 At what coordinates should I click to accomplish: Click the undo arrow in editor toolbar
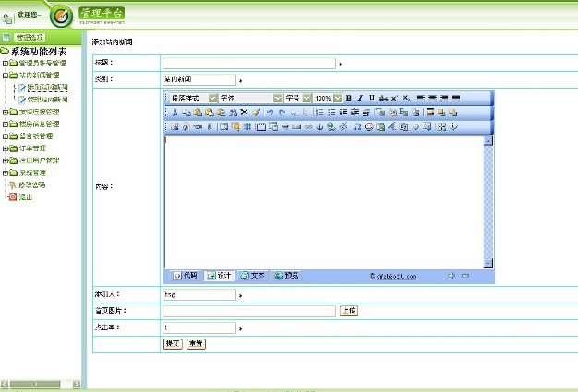(270, 112)
